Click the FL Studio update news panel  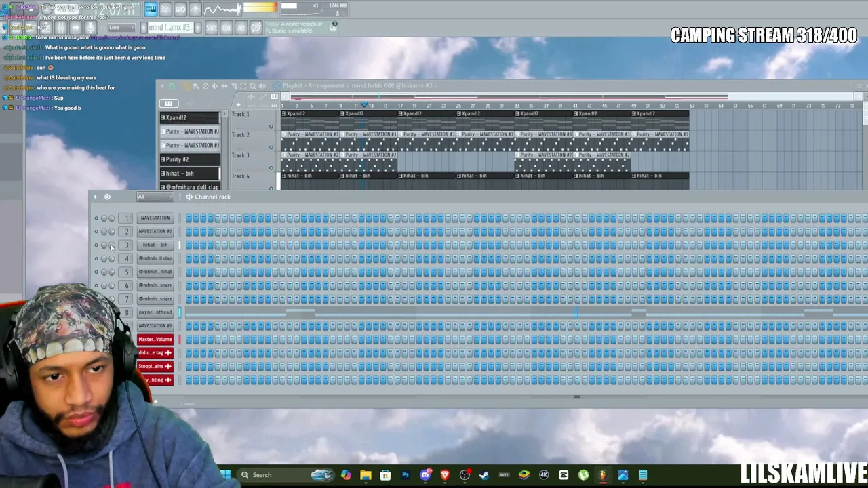point(301,28)
